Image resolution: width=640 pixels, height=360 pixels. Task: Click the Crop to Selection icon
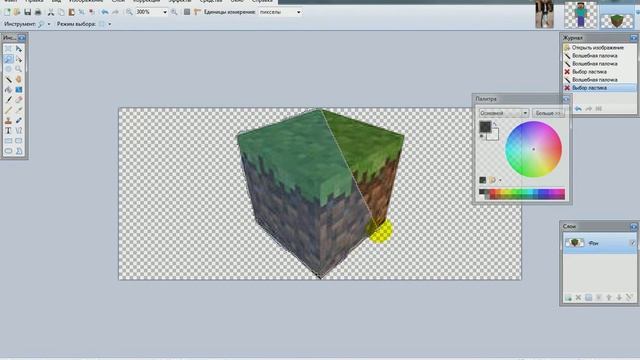point(82,12)
